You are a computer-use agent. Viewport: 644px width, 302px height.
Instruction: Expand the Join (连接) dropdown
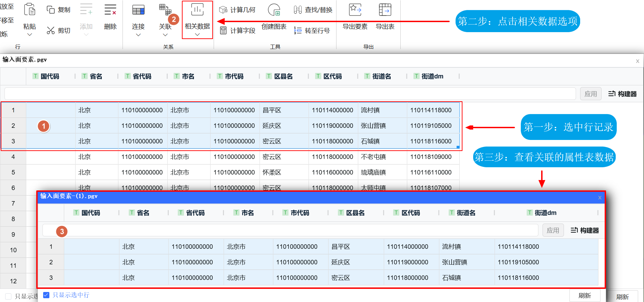pos(138,35)
